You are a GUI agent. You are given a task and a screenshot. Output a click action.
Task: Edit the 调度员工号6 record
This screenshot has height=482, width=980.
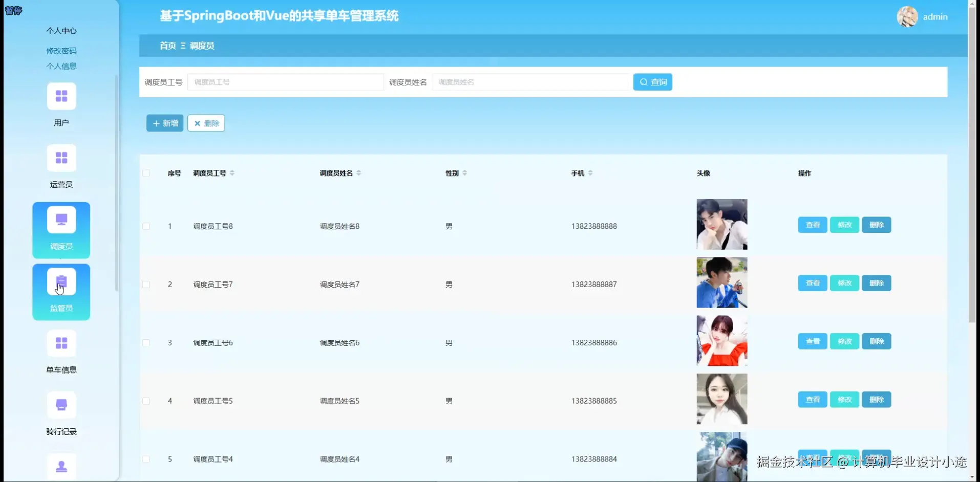844,341
